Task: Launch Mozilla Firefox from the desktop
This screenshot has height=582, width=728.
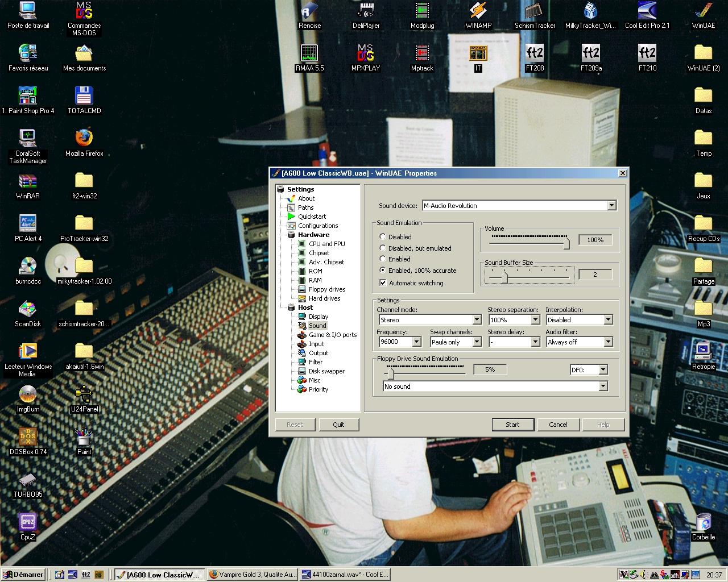Action: (84, 143)
